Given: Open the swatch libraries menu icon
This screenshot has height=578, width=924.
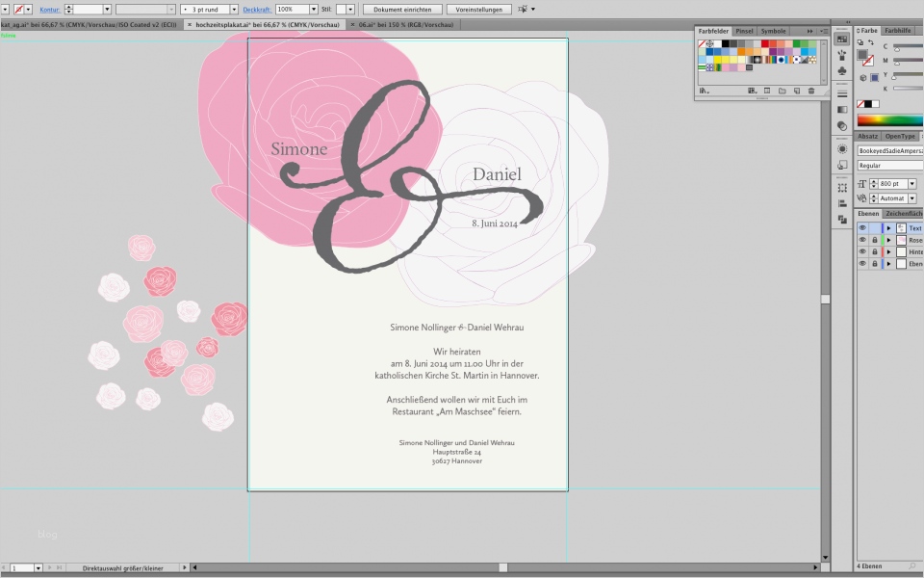Looking at the screenshot, I should 705,91.
